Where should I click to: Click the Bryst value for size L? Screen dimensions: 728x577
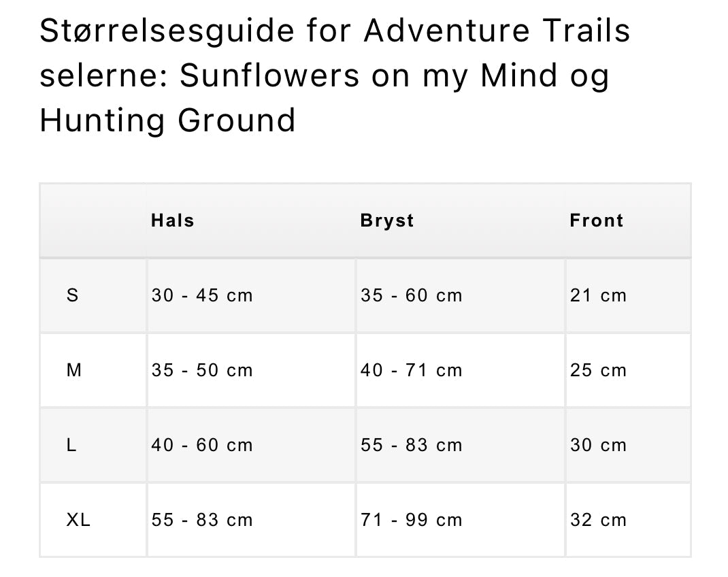pos(412,445)
